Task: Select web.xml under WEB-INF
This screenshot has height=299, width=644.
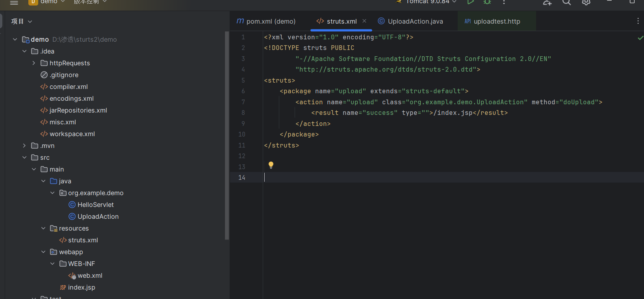Action: 90,275
